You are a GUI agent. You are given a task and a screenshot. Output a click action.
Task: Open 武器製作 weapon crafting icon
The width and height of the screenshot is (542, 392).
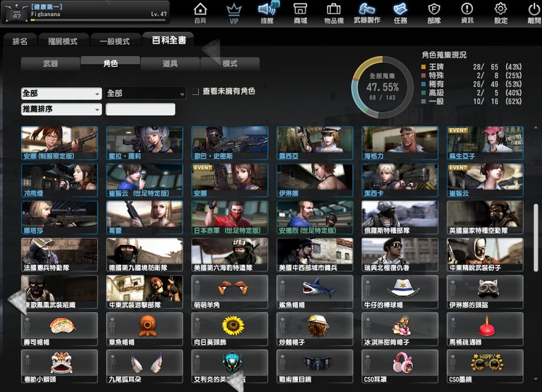tap(366, 13)
